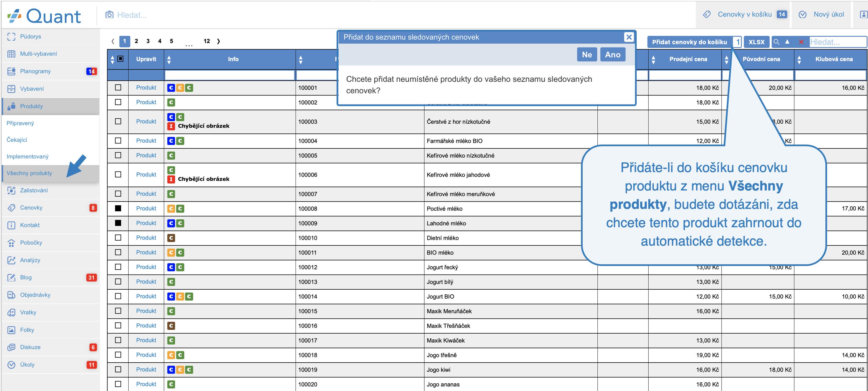Viewport: 868px width, 391px height.
Task: Open the Pobočky house icon
Action: point(11,243)
